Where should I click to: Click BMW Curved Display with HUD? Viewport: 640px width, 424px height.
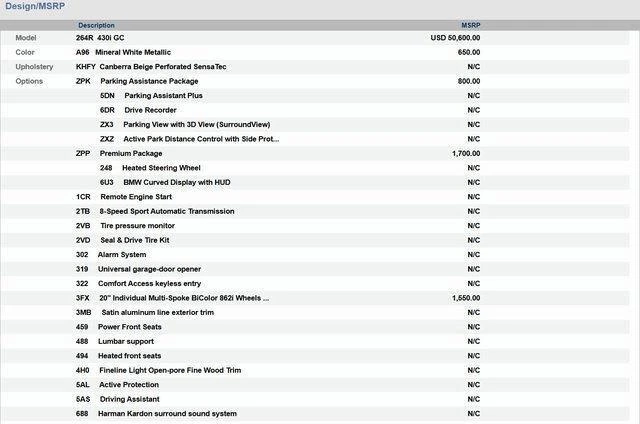(x=176, y=183)
